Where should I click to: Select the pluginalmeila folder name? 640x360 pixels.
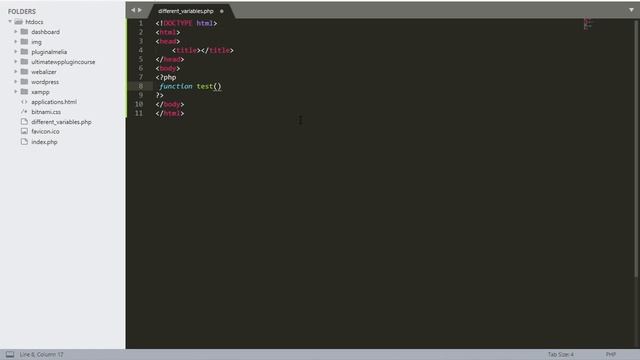coord(49,52)
